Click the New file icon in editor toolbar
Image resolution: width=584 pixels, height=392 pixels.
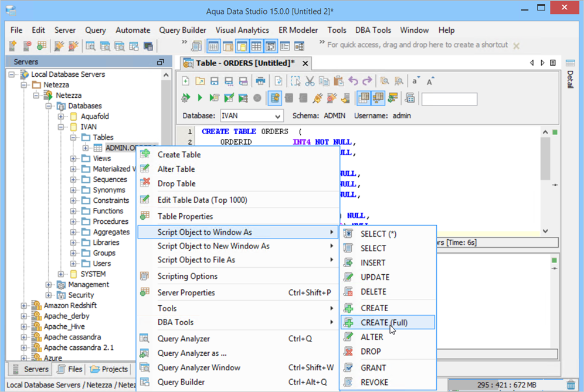[185, 81]
